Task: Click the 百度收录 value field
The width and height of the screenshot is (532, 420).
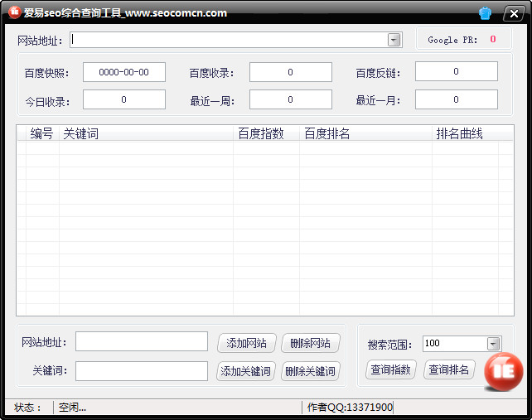Action: tap(291, 72)
